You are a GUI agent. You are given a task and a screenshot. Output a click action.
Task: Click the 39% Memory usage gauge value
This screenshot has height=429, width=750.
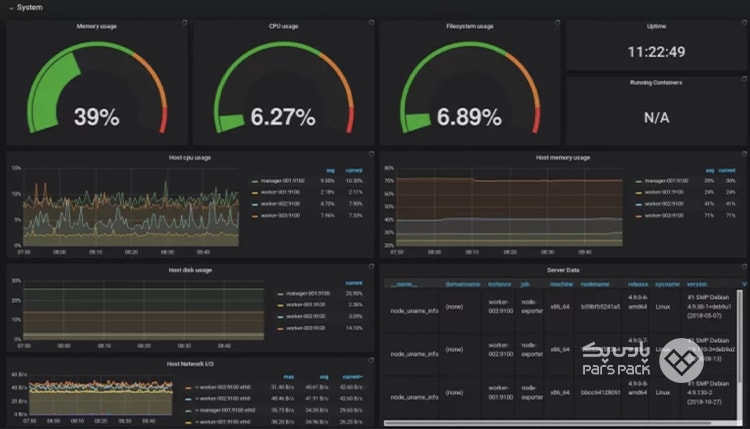(97, 117)
